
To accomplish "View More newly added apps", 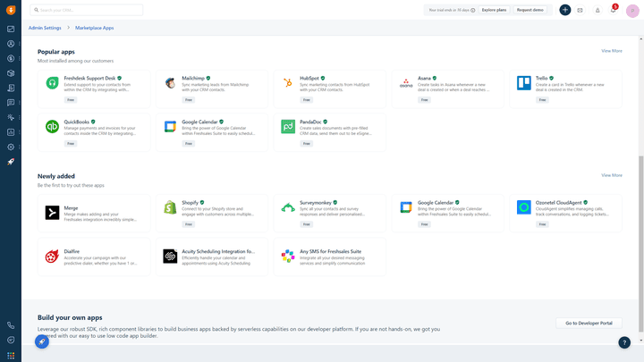I will 612,175.
